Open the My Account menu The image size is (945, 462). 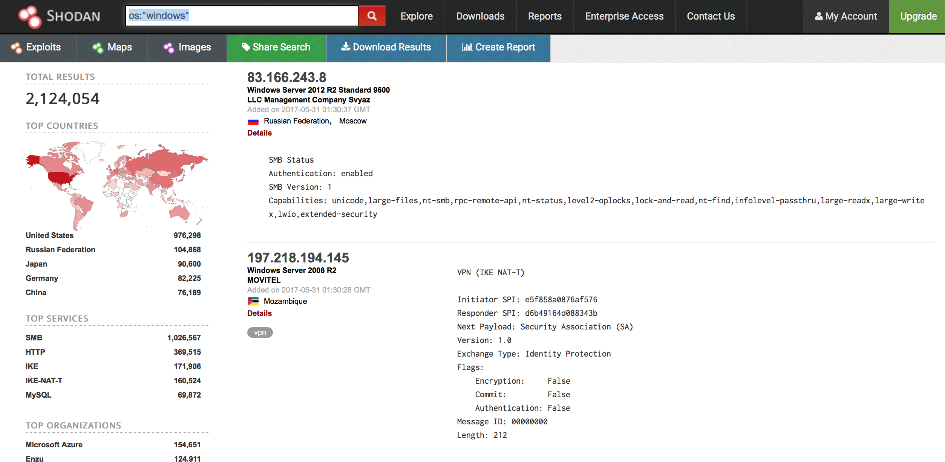tap(846, 16)
